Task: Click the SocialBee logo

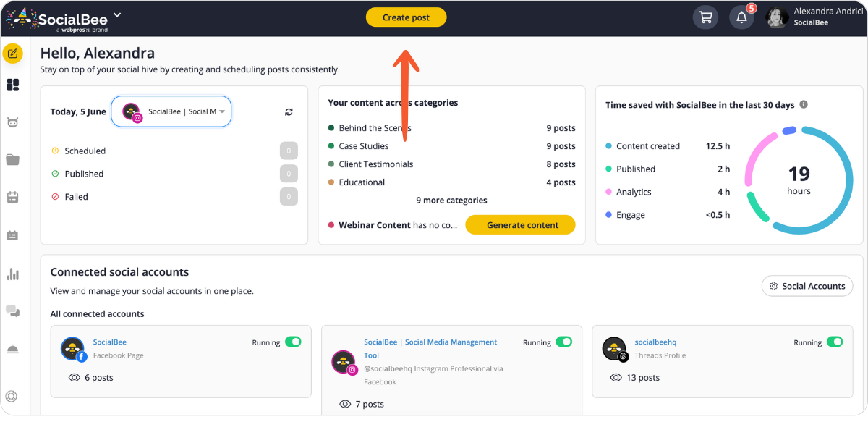Action: point(58,18)
